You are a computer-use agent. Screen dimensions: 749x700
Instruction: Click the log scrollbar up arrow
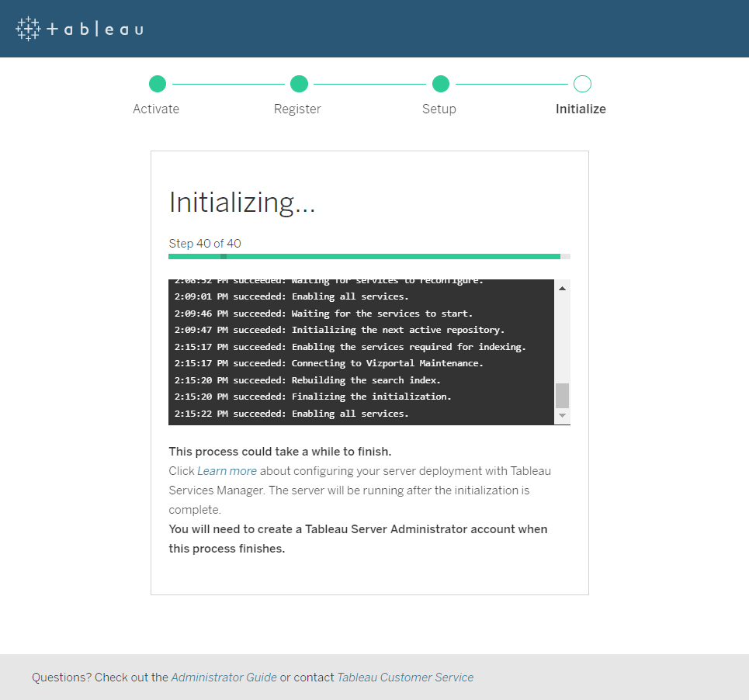point(562,289)
